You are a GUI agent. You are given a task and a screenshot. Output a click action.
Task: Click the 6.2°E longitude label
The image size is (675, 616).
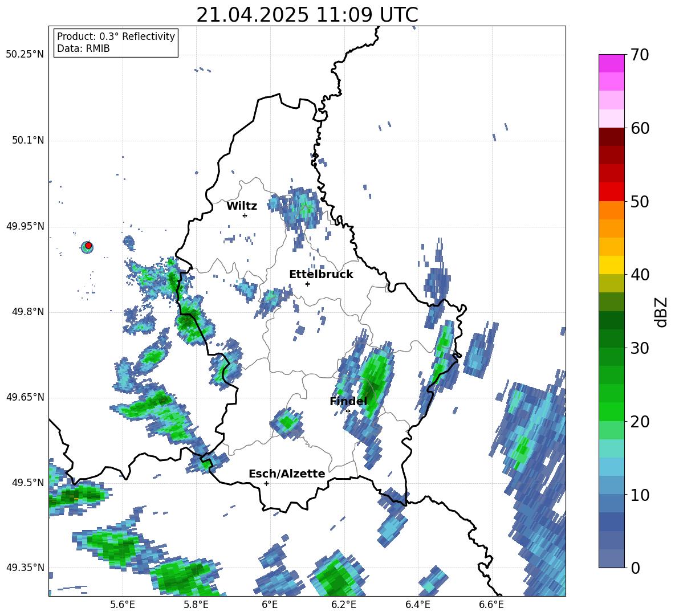pos(344,605)
